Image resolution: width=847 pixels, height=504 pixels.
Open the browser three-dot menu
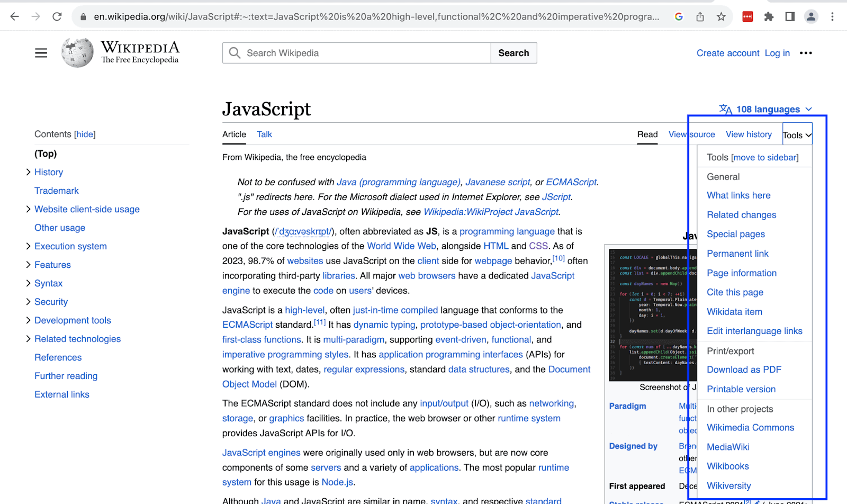tap(832, 16)
